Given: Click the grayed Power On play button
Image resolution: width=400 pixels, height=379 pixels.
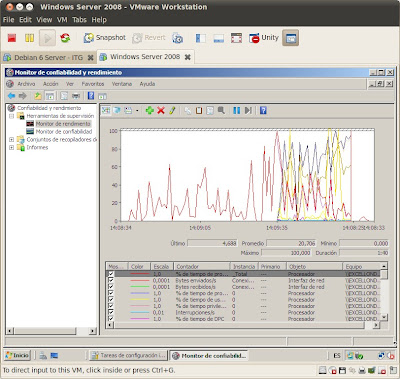Looking at the screenshot, I should coord(47,38).
